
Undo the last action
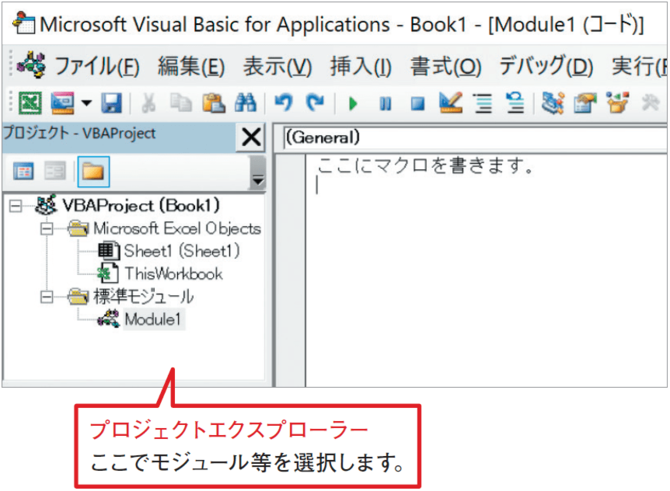coord(283,103)
